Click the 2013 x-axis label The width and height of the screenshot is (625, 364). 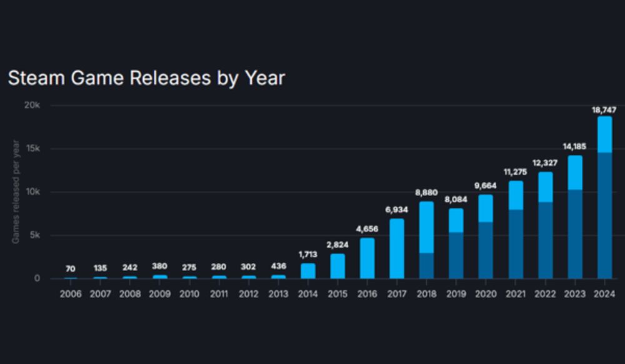click(x=278, y=294)
